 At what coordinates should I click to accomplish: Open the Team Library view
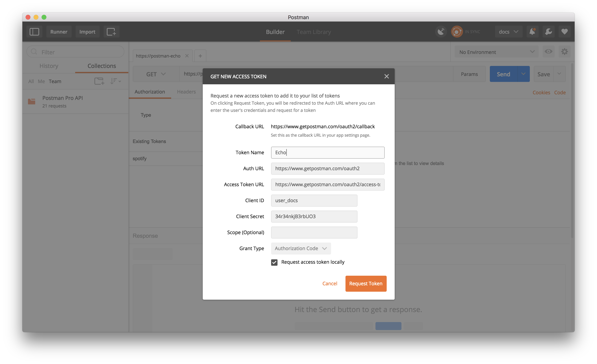(x=313, y=32)
